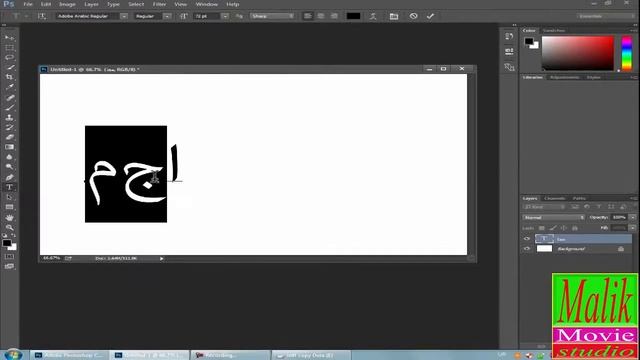Toggle lock transparent pixels in Layers

point(542,228)
